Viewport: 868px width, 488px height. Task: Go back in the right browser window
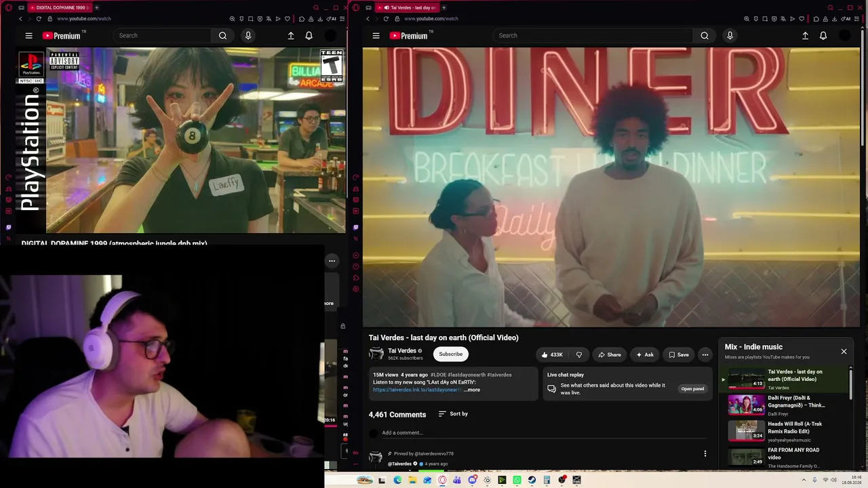click(368, 19)
